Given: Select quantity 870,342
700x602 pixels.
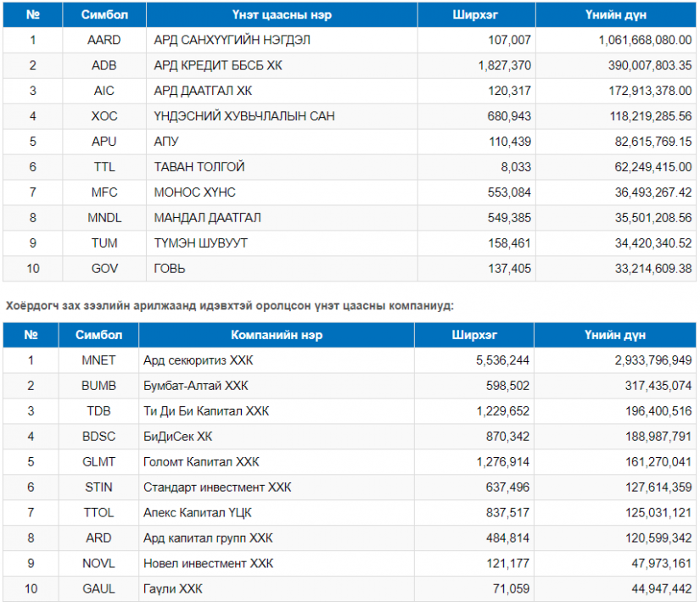Looking at the screenshot, I should click(508, 437).
